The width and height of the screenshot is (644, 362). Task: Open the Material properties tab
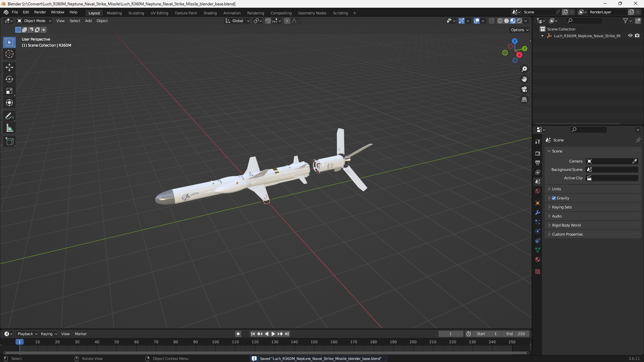tap(538, 259)
